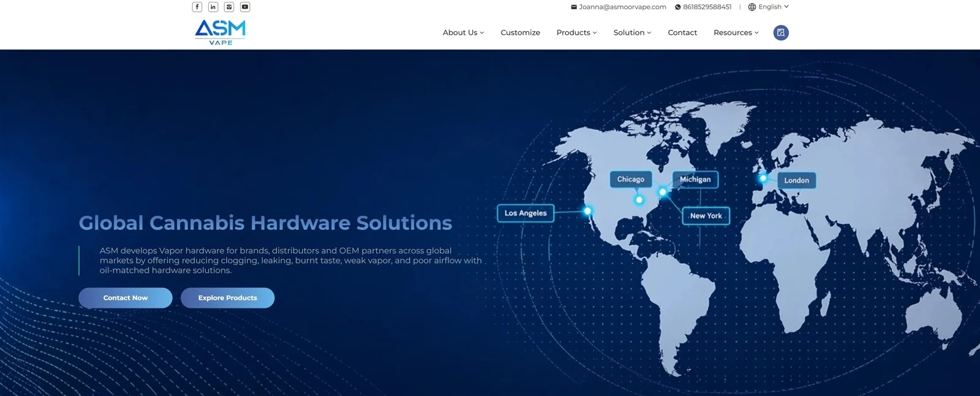Open the LinkedIn social icon
Image resolution: width=980 pixels, height=396 pixels.
coord(213,7)
